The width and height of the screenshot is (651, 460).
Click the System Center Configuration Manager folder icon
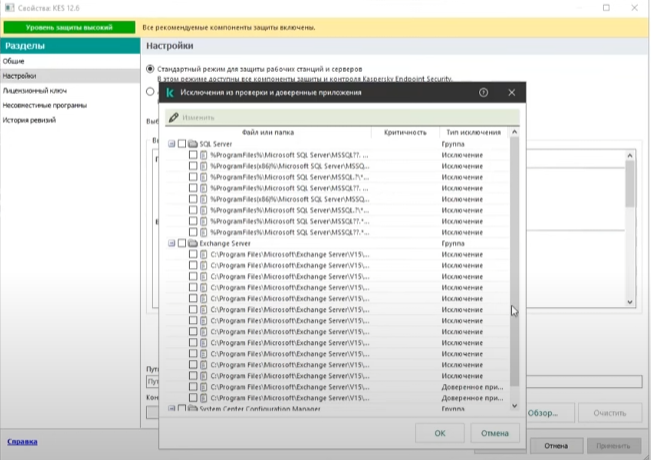192,408
